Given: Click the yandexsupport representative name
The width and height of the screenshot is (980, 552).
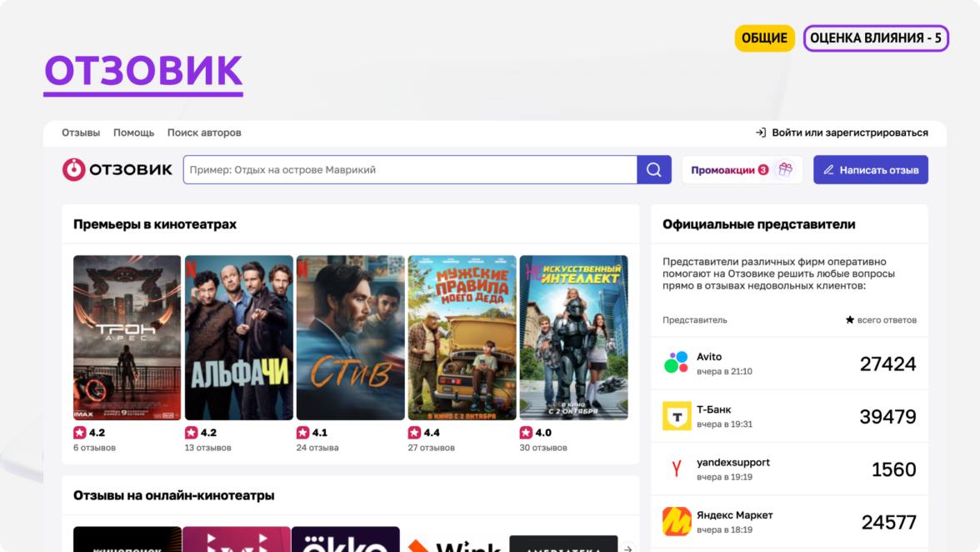Looking at the screenshot, I should pos(733,462).
